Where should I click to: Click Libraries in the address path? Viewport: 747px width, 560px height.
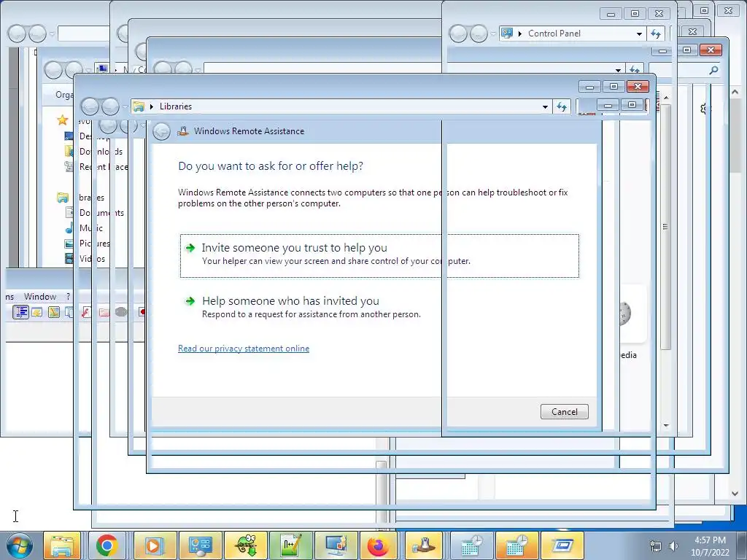(176, 106)
